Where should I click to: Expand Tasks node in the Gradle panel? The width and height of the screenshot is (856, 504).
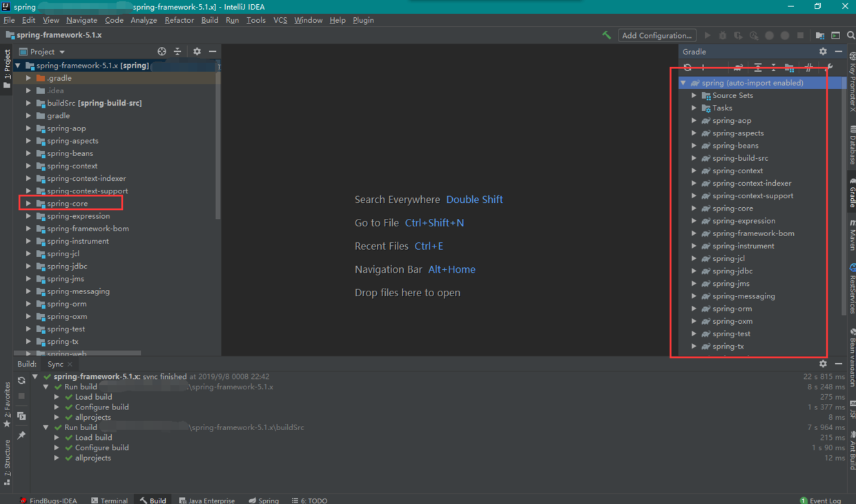coord(694,108)
